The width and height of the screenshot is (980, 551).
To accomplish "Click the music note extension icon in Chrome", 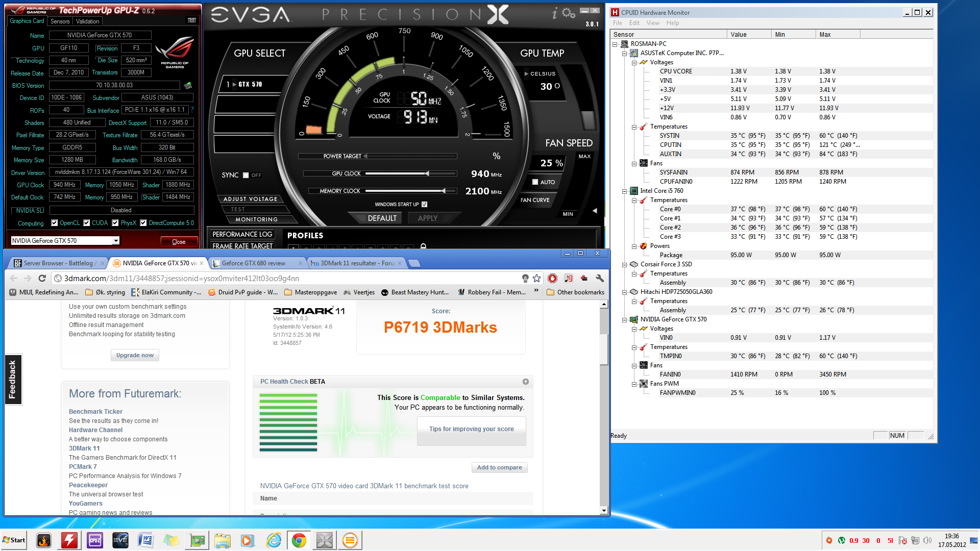I will pos(568,278).
